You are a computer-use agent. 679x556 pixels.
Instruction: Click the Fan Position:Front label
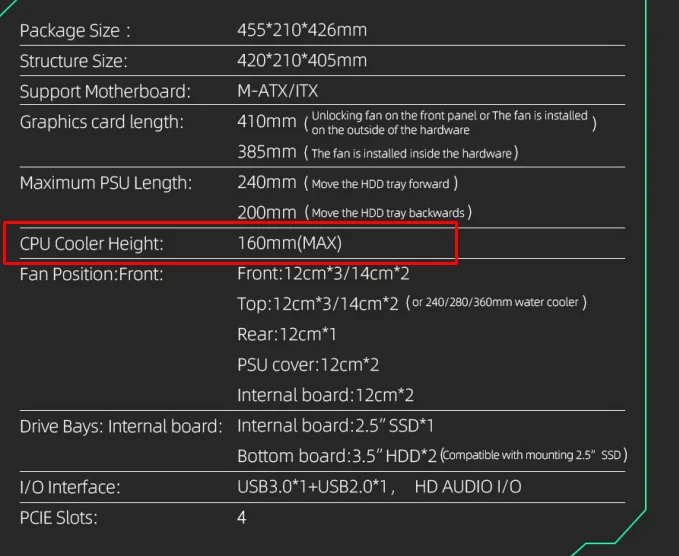[x=91, y=273]
